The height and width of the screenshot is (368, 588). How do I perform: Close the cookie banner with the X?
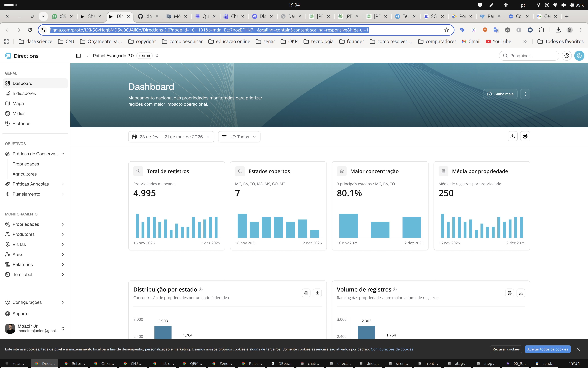click(x=578, y=349)
